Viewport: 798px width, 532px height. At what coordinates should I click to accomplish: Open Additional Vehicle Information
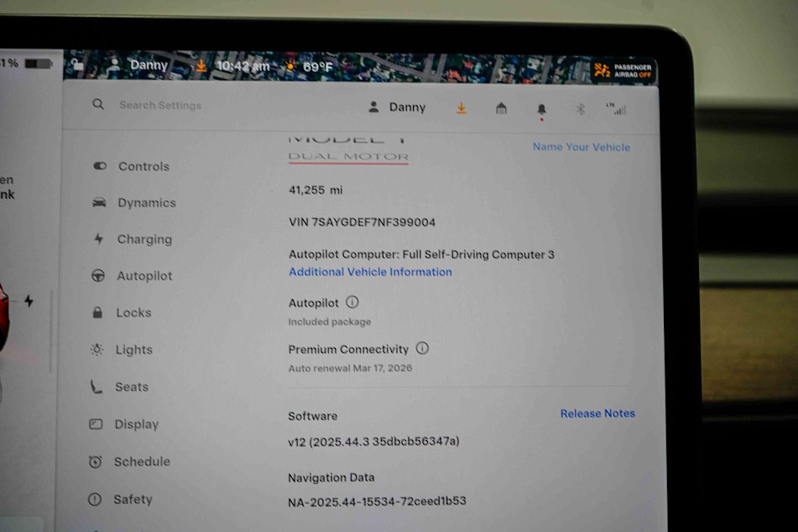tap(370, 272)
